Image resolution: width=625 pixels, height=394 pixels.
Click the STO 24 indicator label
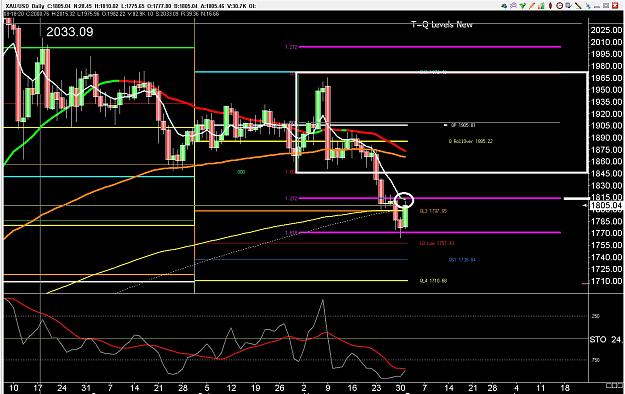[606, 340]
